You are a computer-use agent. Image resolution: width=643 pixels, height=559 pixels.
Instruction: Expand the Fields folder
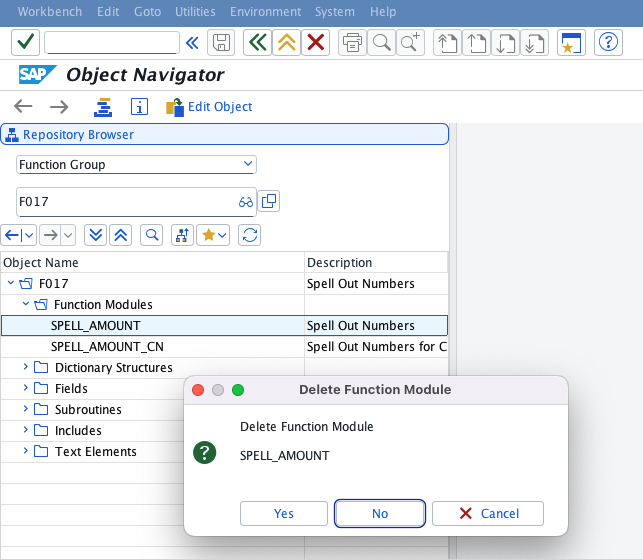[x=26, y=388]
